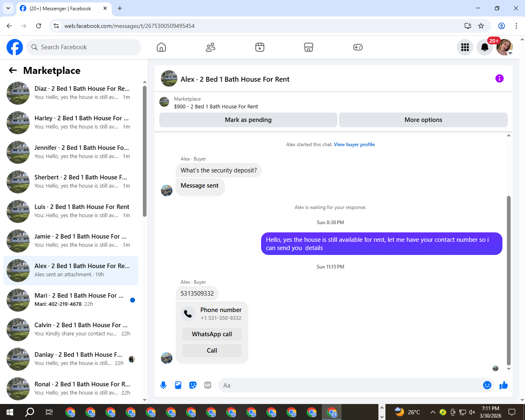Click the conversation list scrollbar

click(x=144, y=151)
